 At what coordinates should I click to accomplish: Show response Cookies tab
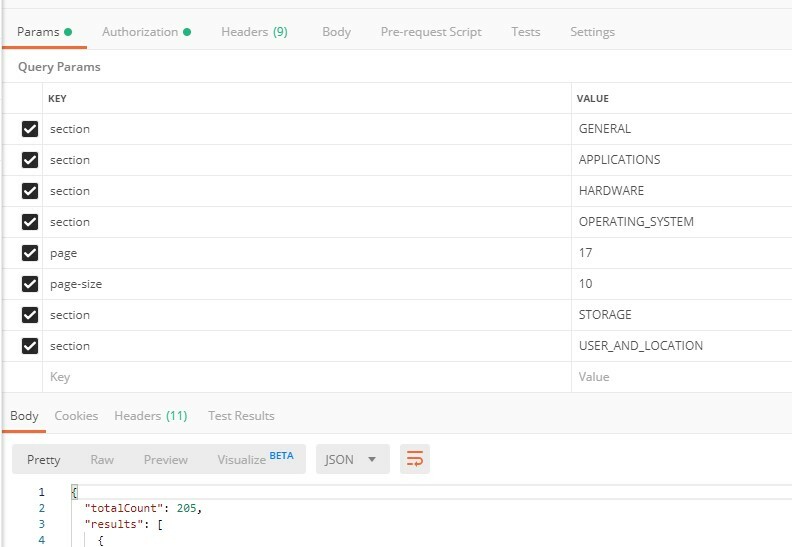tap(76, 416)
